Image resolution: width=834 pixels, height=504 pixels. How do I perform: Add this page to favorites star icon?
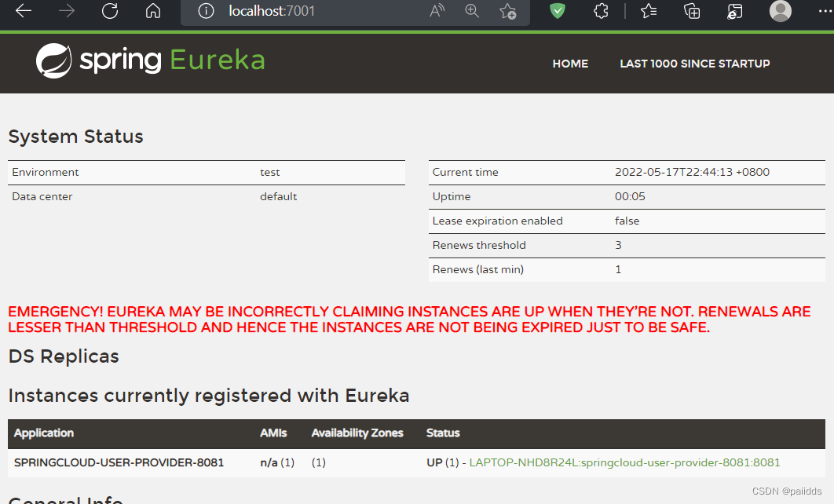(x=508, y=11)
